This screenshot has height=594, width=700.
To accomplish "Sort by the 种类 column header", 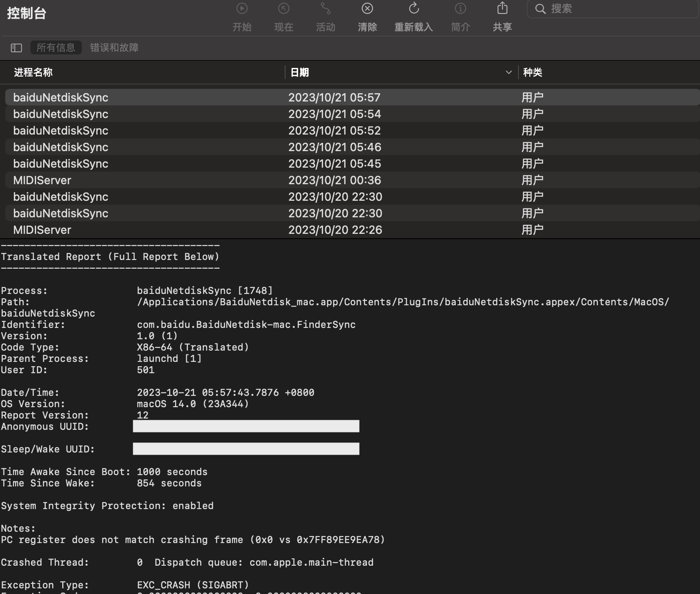I will (532, 72).
